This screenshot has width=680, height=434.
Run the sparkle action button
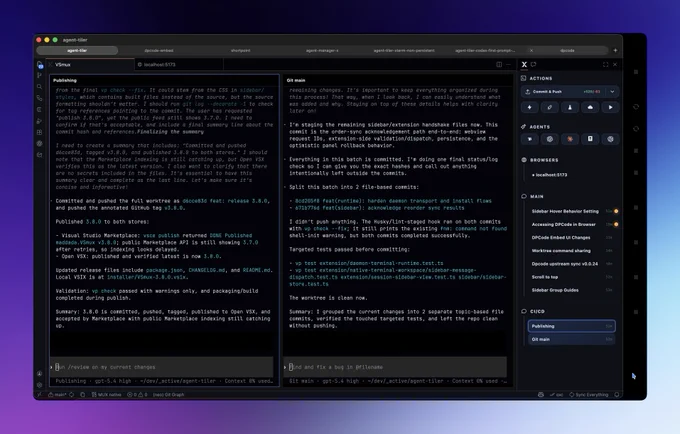[530, 108]
